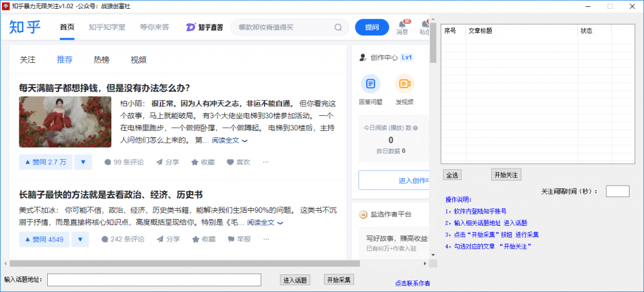Focus the 输入话题地址 input field
This screenshot has height=292, width=644.
point(154,279)
